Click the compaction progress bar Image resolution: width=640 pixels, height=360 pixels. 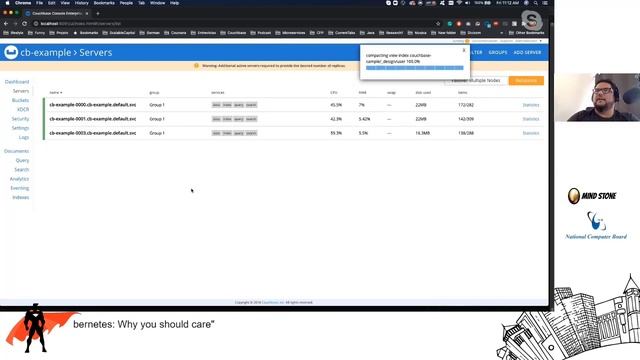(415, 68)
